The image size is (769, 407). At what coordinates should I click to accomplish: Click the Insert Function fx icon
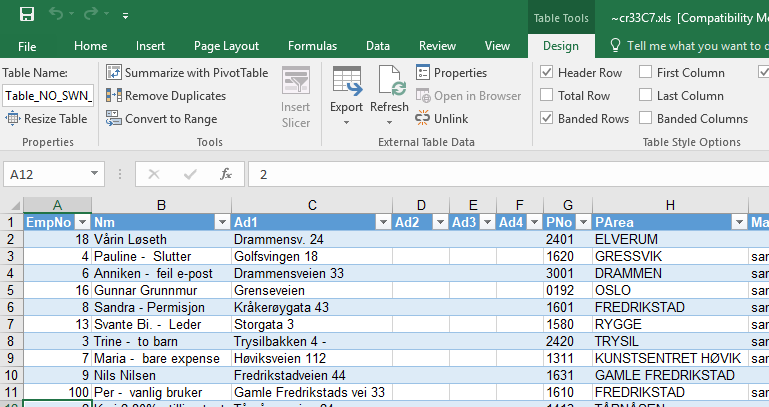(x=226, y=174)
